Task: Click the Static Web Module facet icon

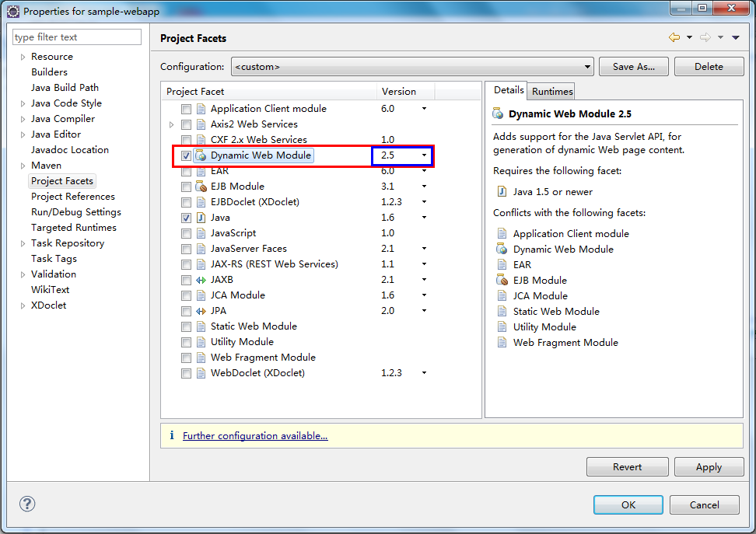Action: (201, 326)
